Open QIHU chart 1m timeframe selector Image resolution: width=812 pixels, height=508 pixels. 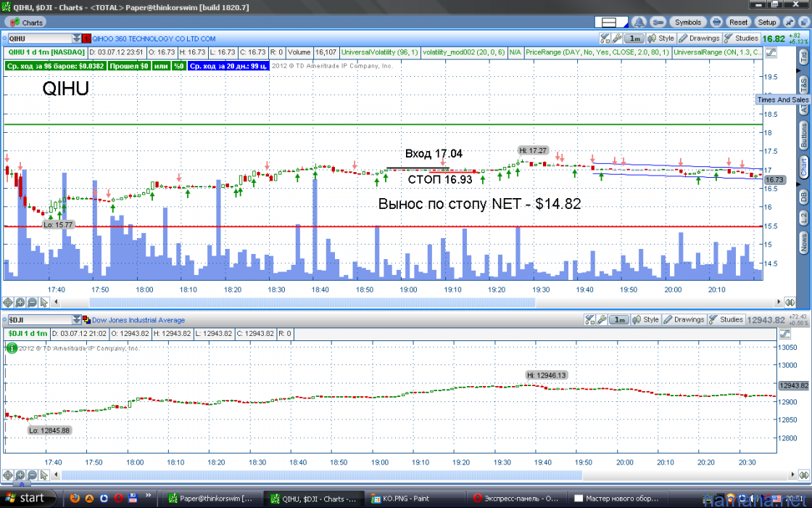tap(634, 38)
